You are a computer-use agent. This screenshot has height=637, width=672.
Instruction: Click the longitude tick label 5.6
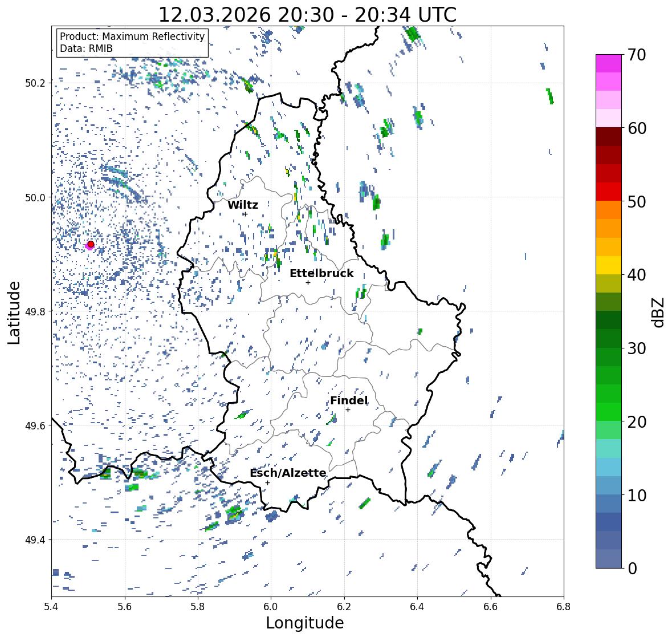[125, 606]
